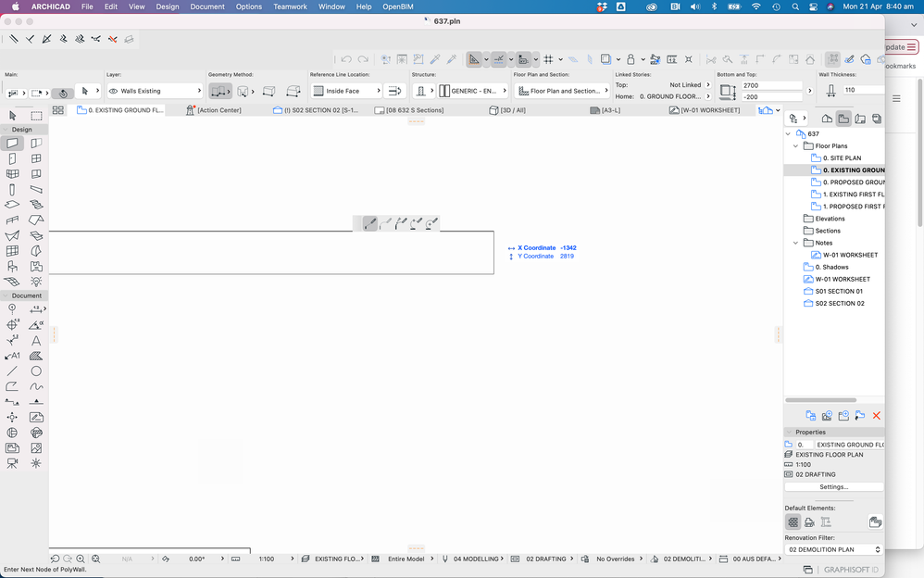Select the Camera tool

(x=12, y=463)
